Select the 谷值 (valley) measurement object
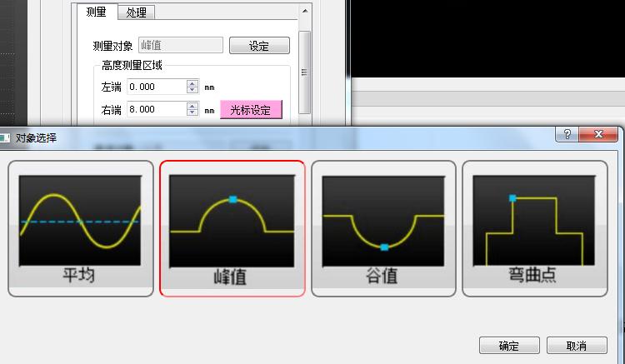This screenshot has width=625, height=364. tap(383, 228)
